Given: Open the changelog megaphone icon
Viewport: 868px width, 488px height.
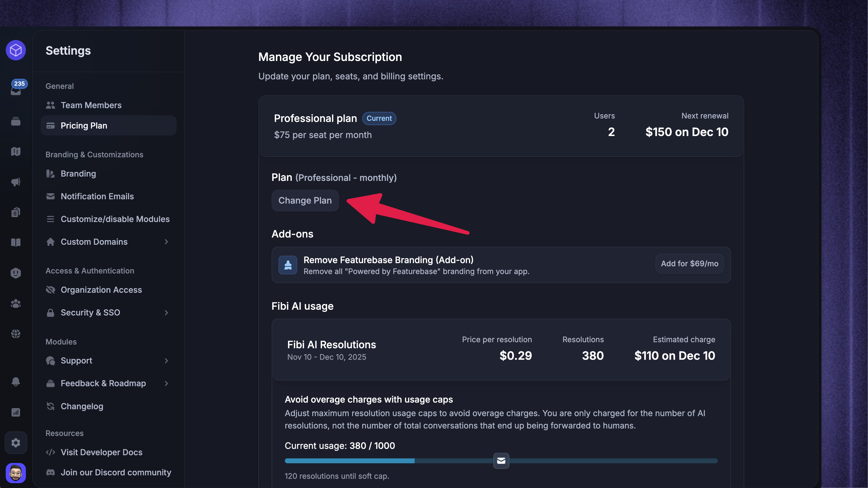Looking at the screenshot, I should tap(16, 182).
